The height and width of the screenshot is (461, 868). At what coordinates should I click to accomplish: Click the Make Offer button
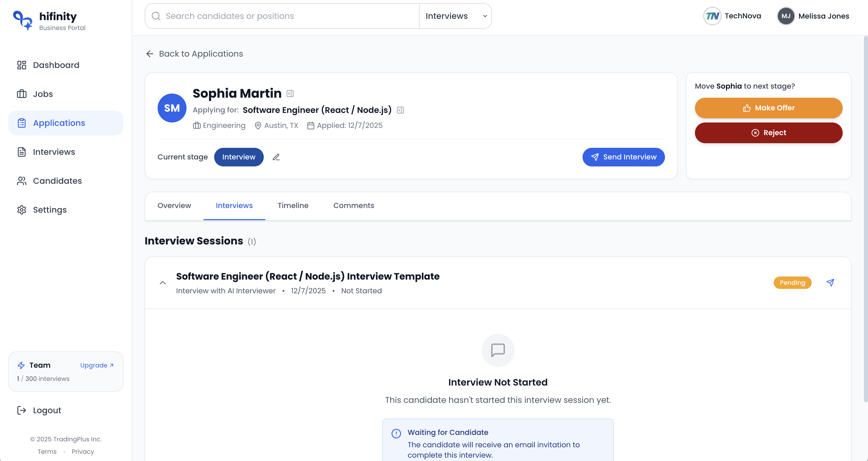769,108
